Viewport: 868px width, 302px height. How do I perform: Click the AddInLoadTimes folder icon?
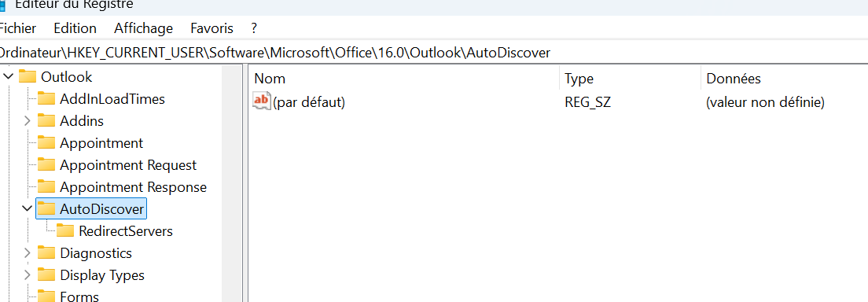pos(46,98)
